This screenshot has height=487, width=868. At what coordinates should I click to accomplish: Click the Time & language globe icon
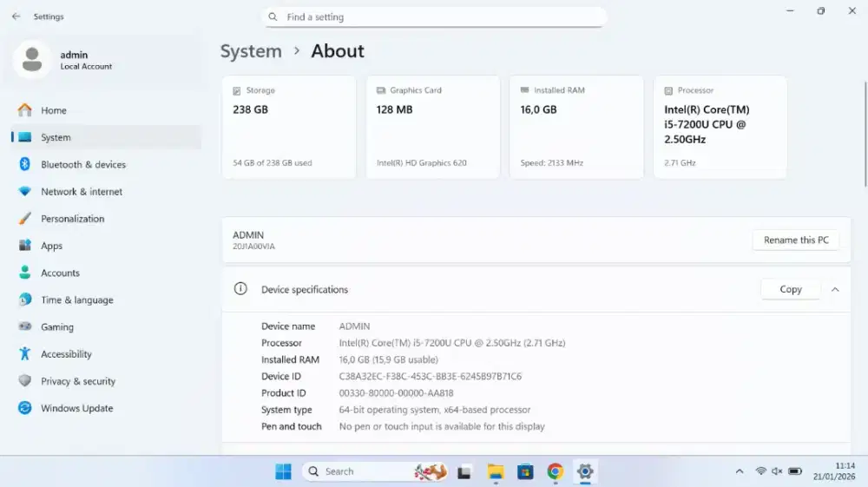[25, 299]
